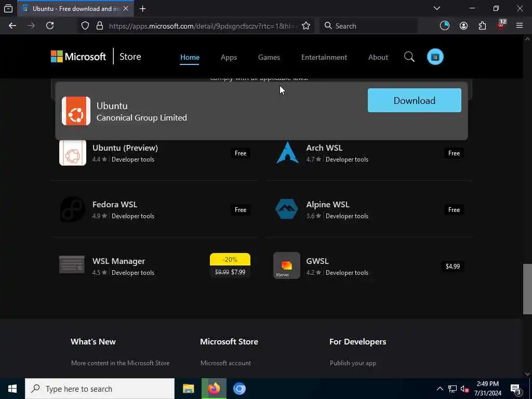Viewport: 532px width, 399px height.
Task: Click the GWSL $4.99 price button
Action: [453, 267]
